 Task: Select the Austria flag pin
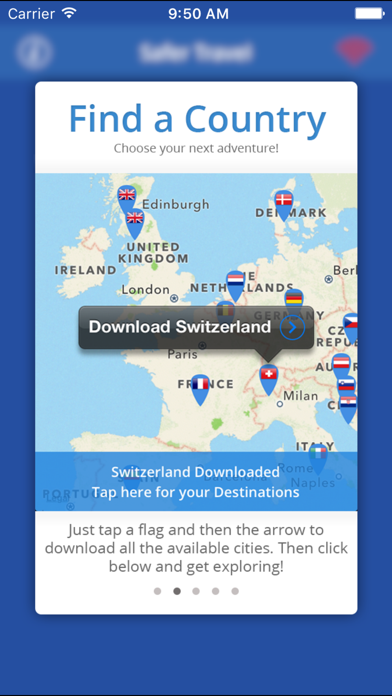point(341,366)
